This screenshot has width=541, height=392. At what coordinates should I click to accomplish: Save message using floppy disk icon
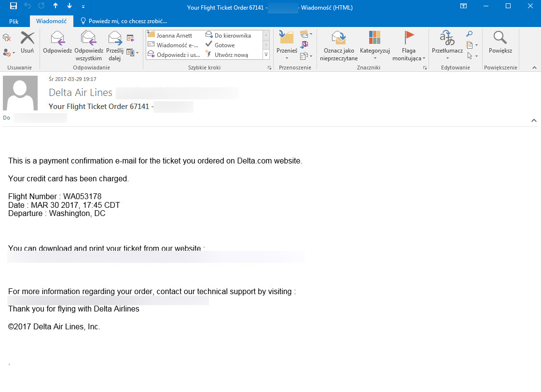(x=14, y=7)
